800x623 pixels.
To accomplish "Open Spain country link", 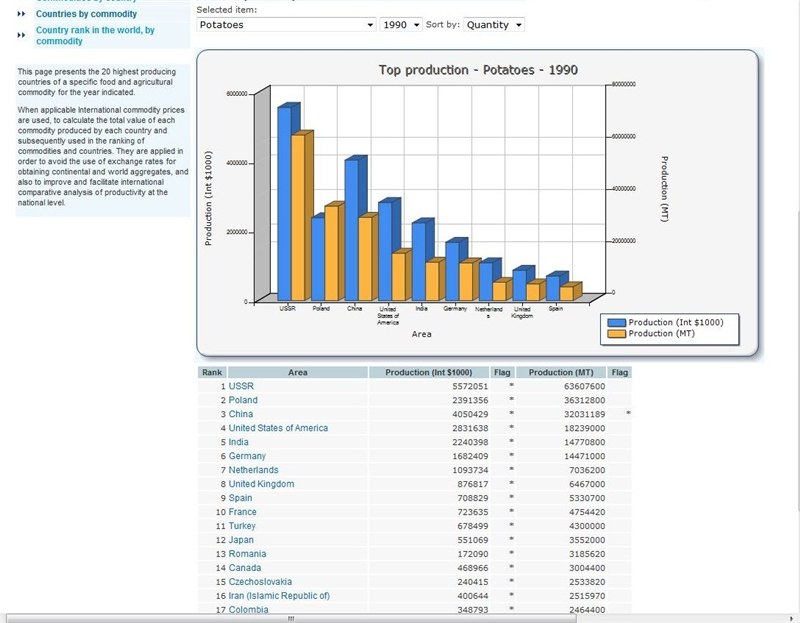I will pyautogui.click(x=240, y=498).
